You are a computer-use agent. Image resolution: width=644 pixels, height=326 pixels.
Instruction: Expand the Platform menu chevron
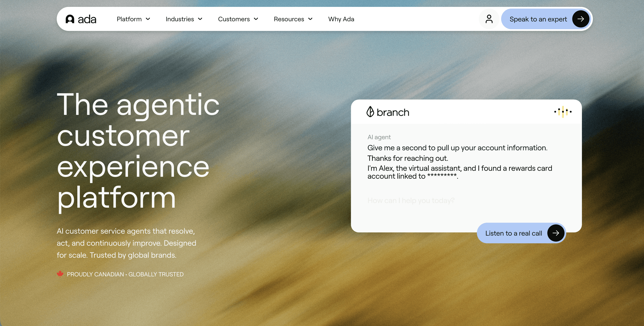(x=148, y=19)
